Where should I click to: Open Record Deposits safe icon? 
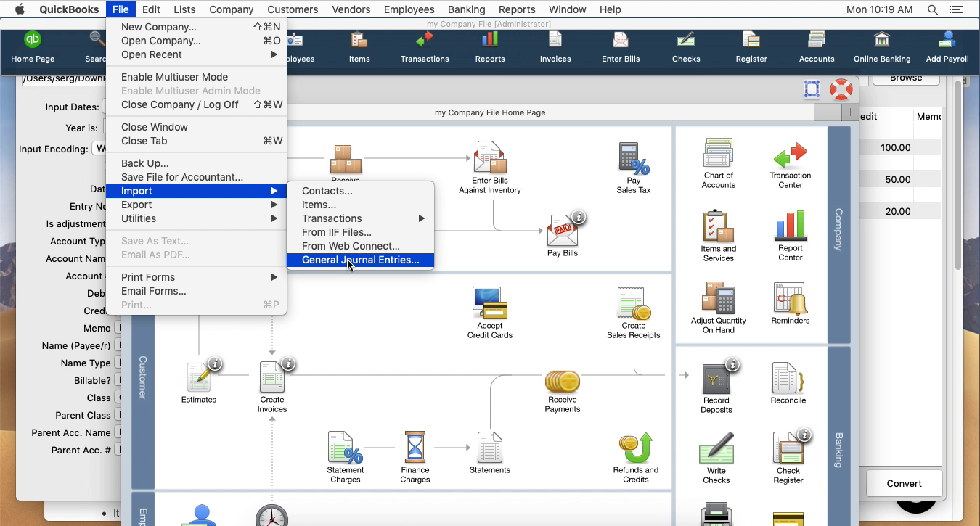716,379
